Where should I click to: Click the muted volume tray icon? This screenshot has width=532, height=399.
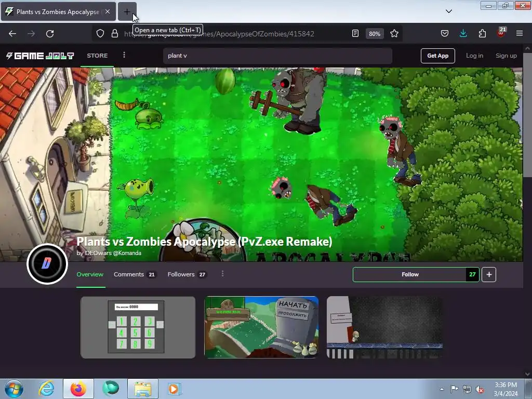coord(480,389)
